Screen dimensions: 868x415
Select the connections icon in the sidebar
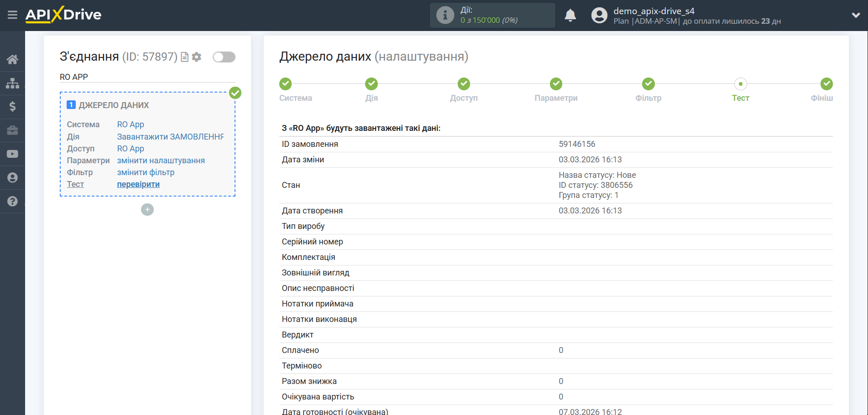(12, 83)
